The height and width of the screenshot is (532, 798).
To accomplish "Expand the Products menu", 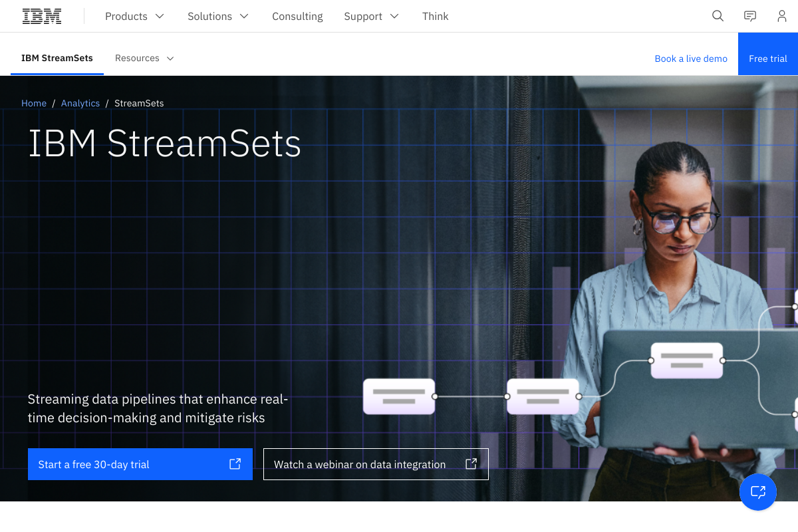I will coord(134,16).
